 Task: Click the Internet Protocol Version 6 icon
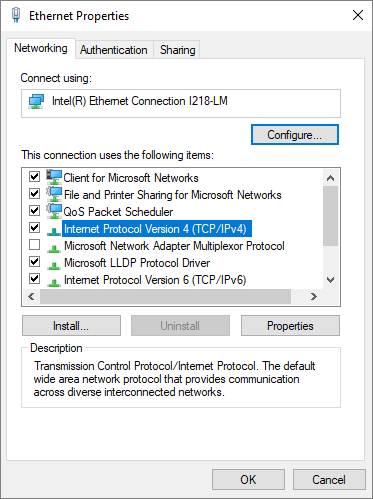click(x=54, y=282)
